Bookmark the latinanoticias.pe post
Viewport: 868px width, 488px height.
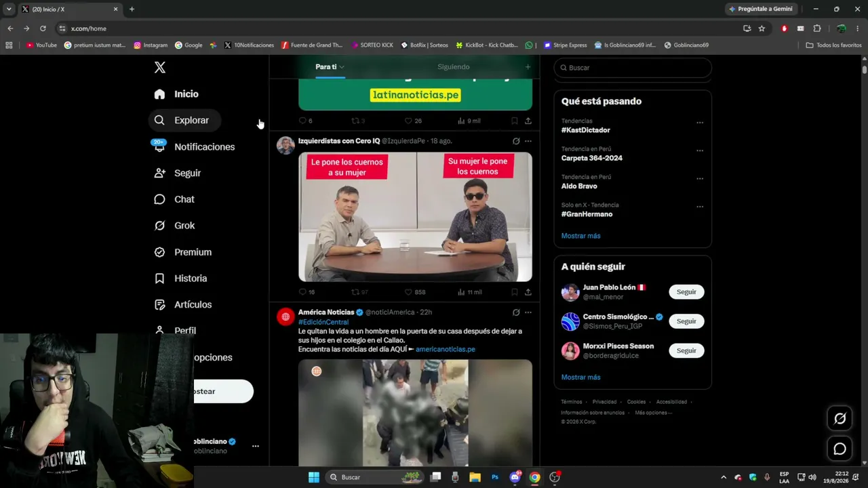click(514, 121)
